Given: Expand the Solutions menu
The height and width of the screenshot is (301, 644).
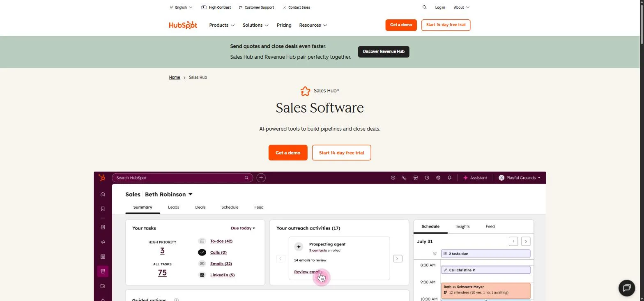Looking at the screenshot, I should click(x=255, y=25).
